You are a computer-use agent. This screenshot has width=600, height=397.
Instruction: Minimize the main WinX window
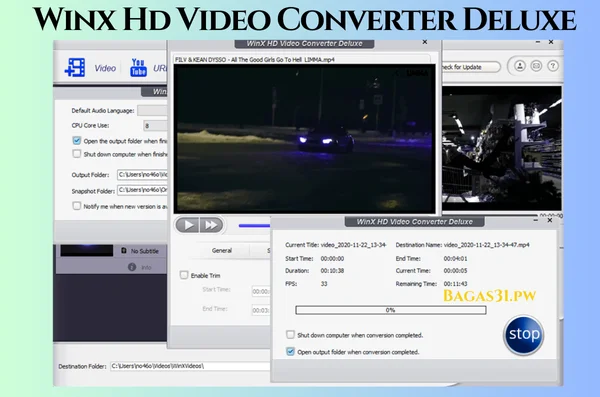pos(538,42)
